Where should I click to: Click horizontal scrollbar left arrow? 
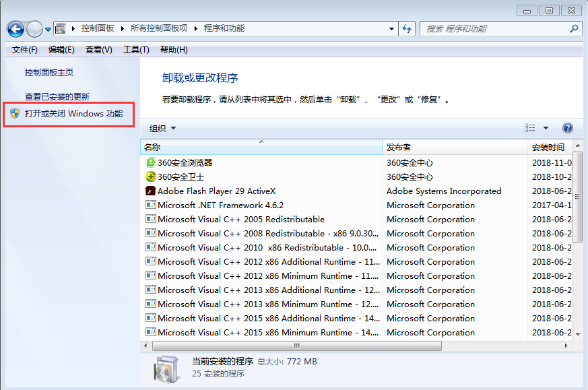(145, 346)
